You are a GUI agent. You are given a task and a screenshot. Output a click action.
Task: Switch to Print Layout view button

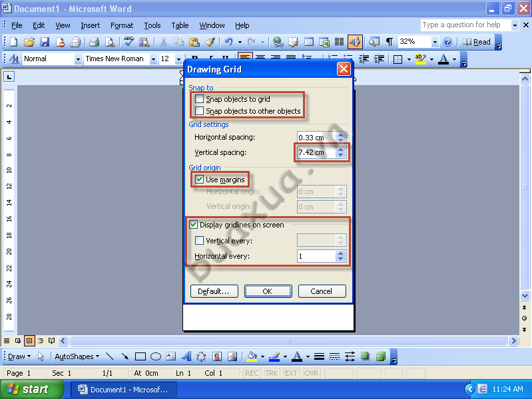[x=29, y=340]
